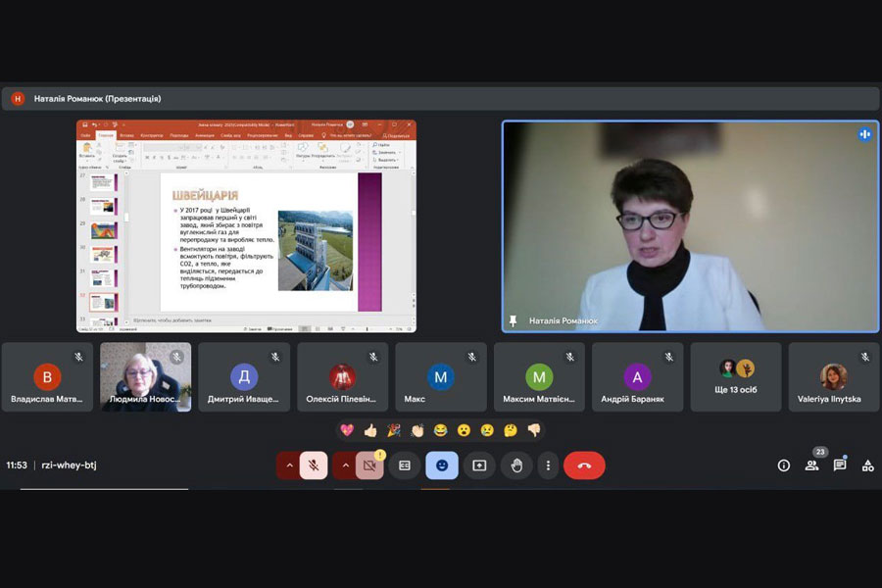Viewport: 882px width, 588px height.
Task: Select Дмитрий Иваще participant tile
Action: [x=244, y=377]
